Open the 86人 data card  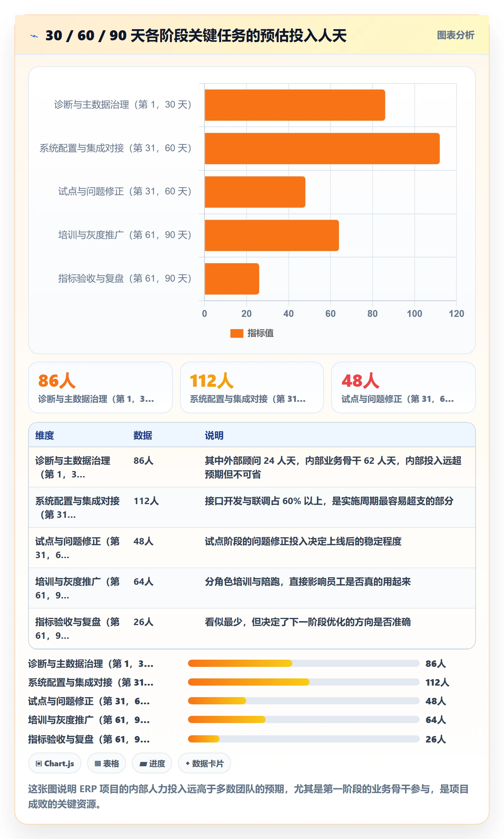pos(100,387)
